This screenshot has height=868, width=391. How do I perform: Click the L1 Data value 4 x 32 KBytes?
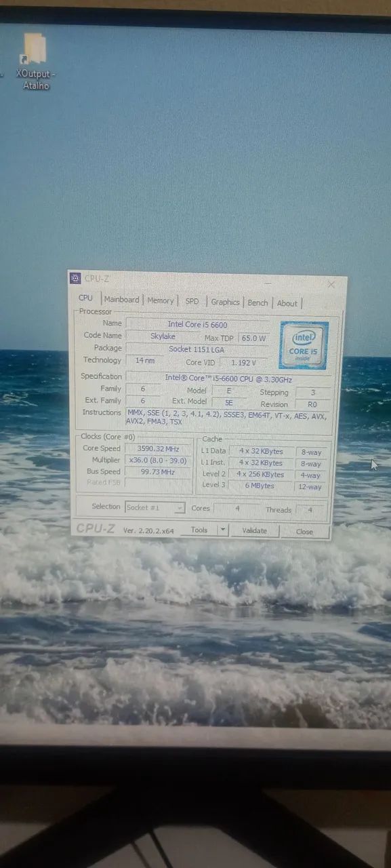click(260, 452)
